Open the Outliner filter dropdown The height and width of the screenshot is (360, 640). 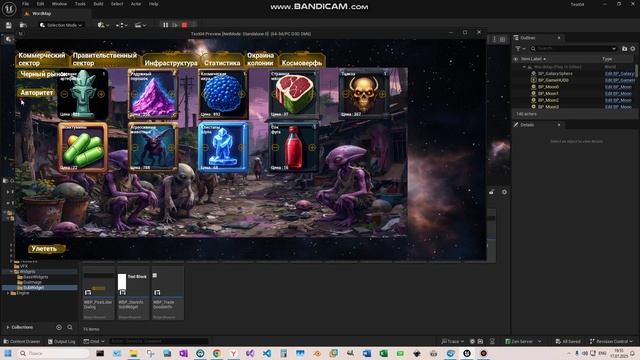(520, 49)
